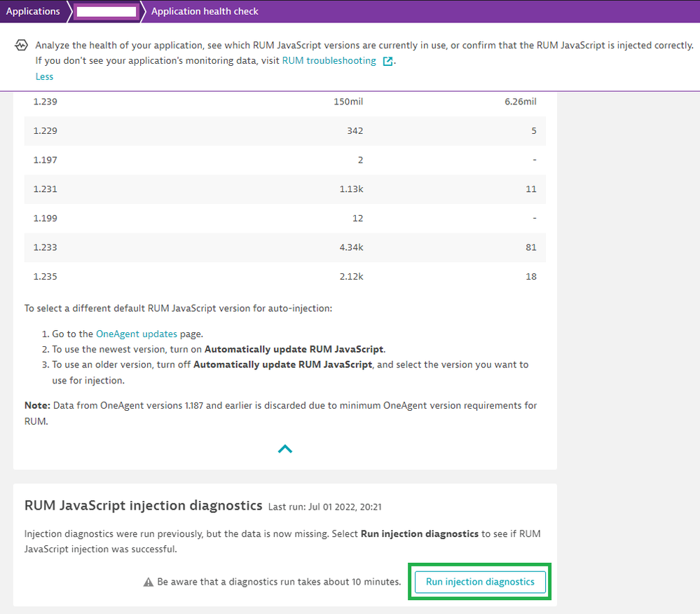Click the version 1.197 row
700x614 pixels.
[x=284, y=160]
